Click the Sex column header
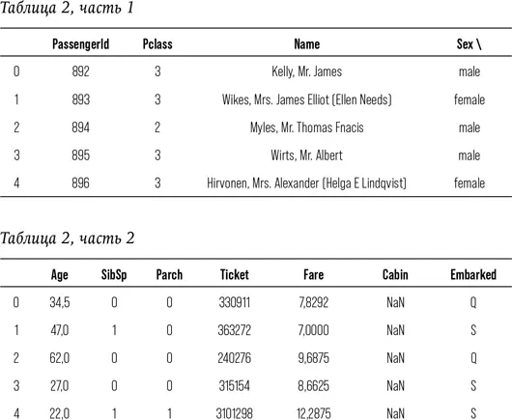This screenshot has width=512, height=420. (x=469, y=43)
